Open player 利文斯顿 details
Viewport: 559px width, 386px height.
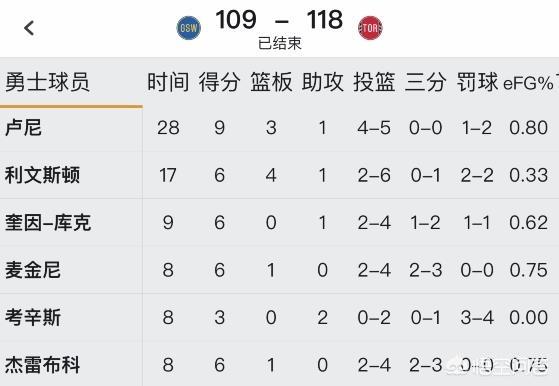42,175
